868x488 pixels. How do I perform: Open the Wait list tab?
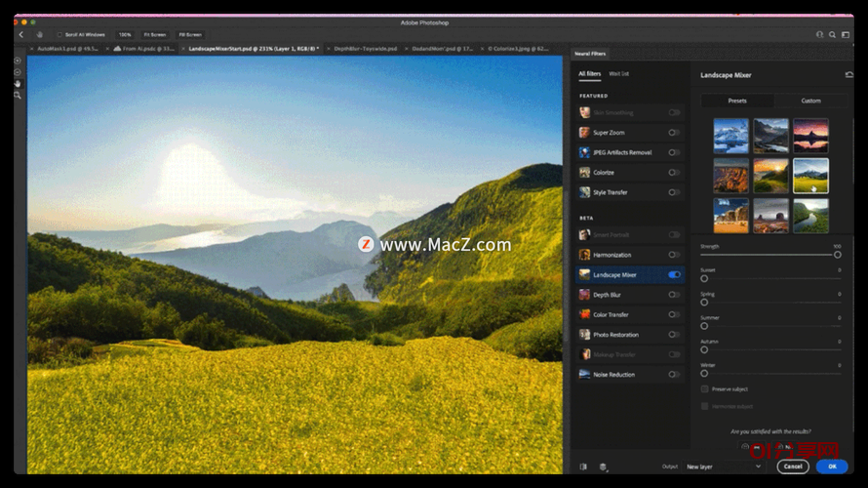tap(618, 74)
